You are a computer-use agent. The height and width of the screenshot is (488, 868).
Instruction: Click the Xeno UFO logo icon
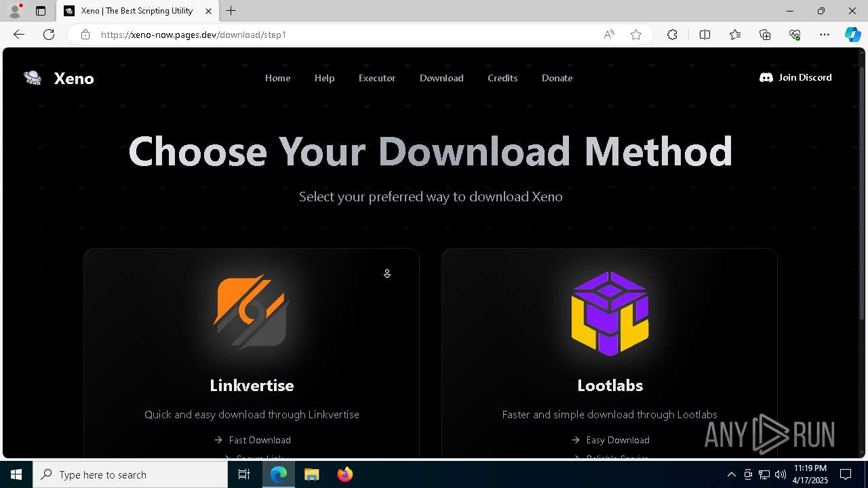click(33, 78)
